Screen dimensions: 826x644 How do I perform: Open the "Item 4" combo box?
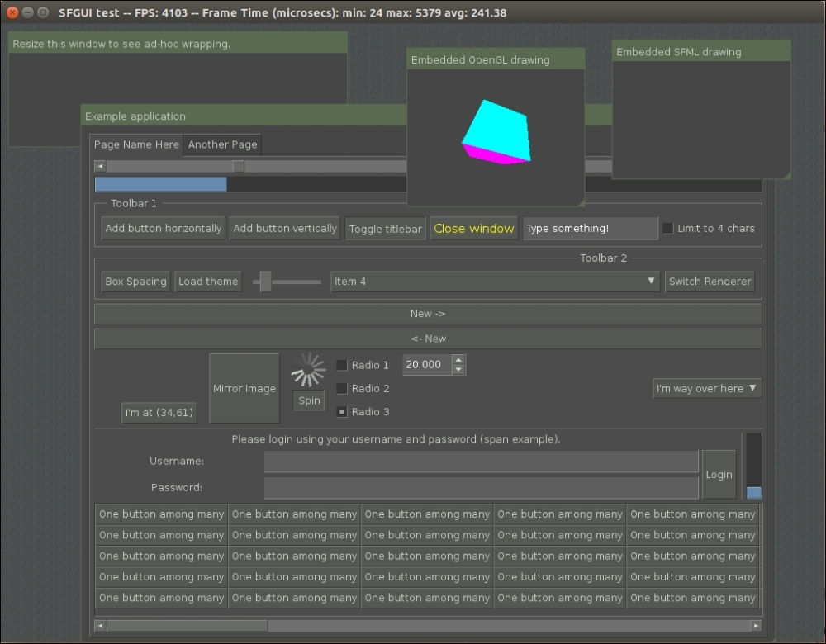coord(494,281)
